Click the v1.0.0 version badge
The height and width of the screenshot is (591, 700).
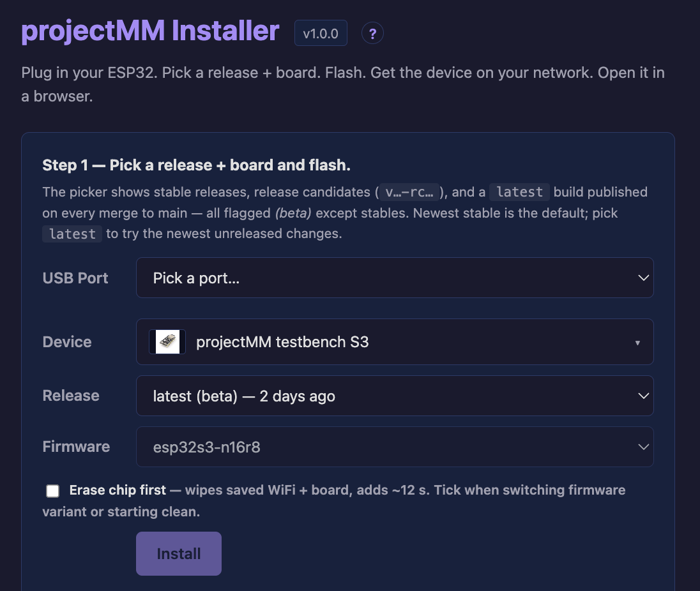tap(321, 33)
